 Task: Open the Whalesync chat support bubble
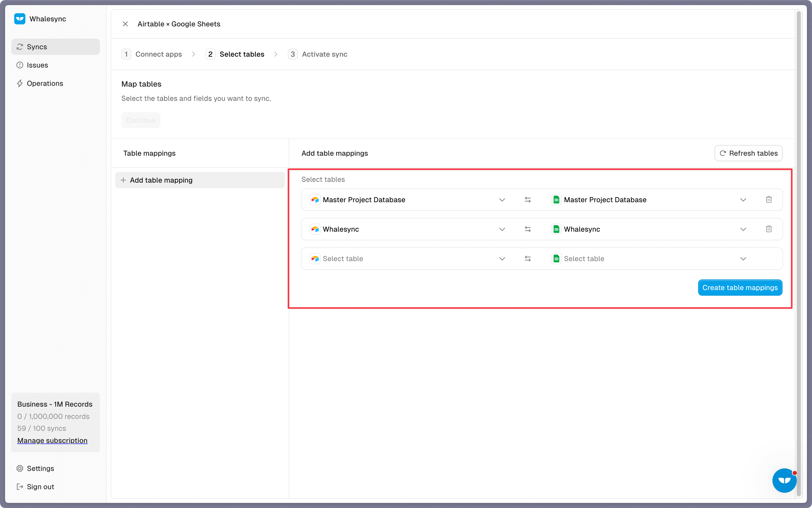[785, 481]
